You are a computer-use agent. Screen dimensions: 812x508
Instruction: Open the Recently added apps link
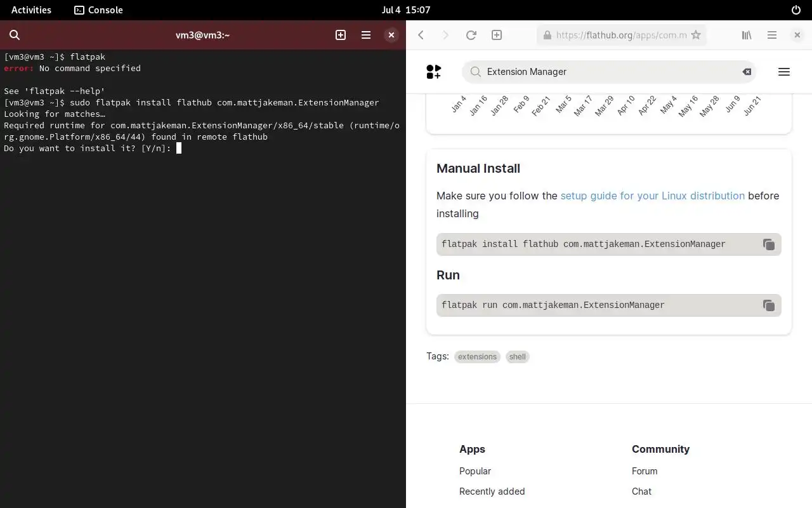click(x=492, y=491)
